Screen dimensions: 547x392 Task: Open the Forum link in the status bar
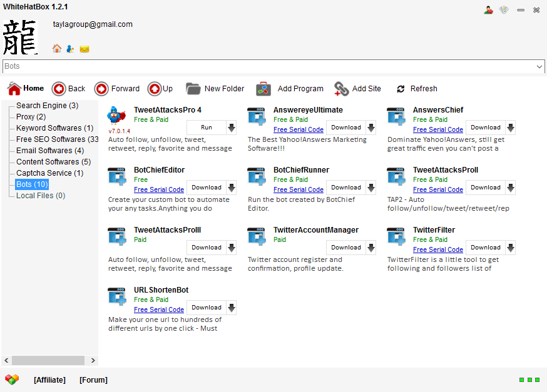(93, 379)
